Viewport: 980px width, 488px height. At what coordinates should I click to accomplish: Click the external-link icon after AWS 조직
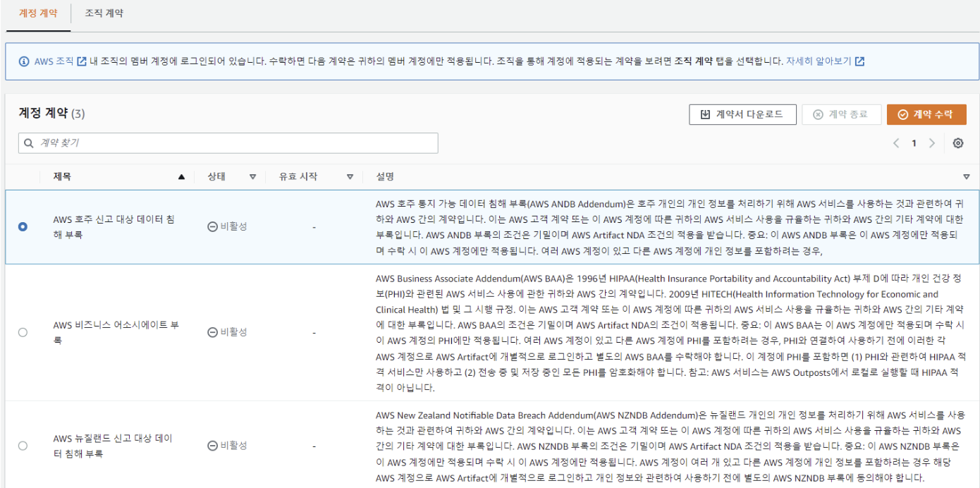(82, 61)
